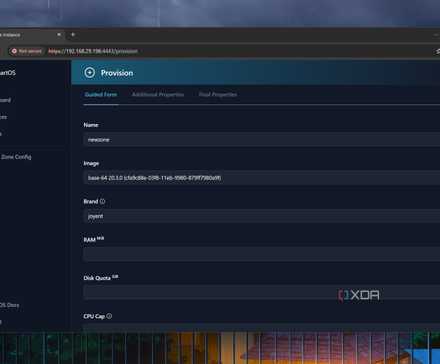Open the Image selection dropdown
The height and width of the screenshot is (364, 440).
click(262, 178)
